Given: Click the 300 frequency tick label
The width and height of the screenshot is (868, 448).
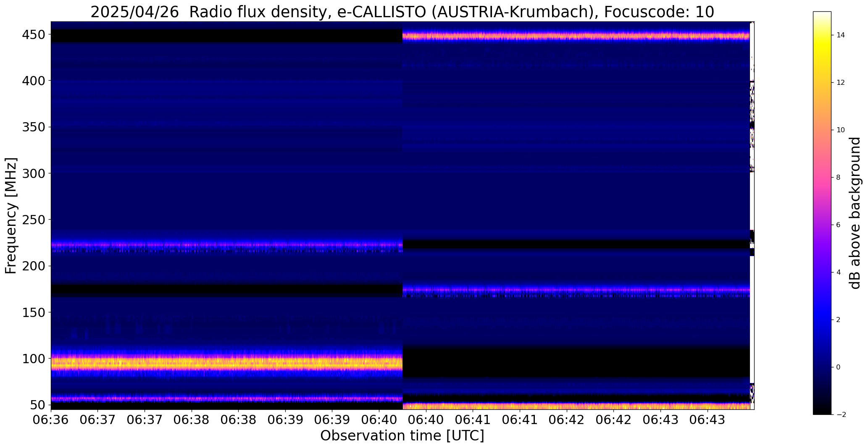Looking at the screenshot, I should click(33, 173).
